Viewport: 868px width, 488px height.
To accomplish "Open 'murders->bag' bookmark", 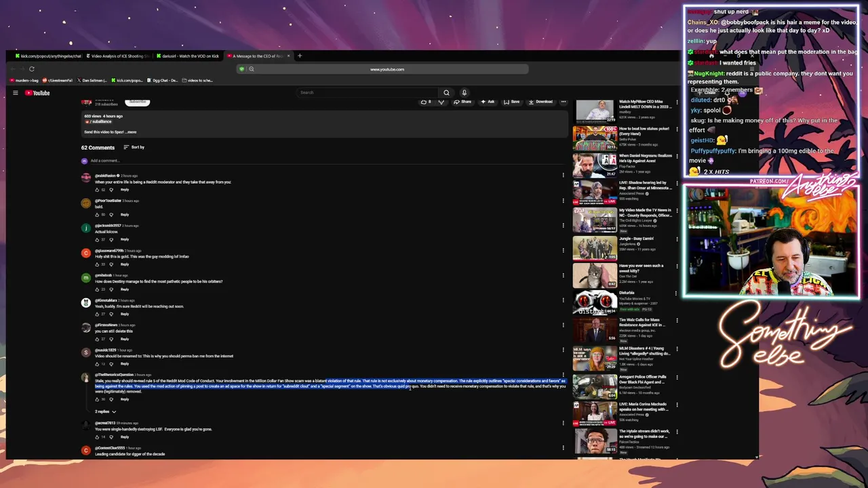I will [x=24, y=81].
